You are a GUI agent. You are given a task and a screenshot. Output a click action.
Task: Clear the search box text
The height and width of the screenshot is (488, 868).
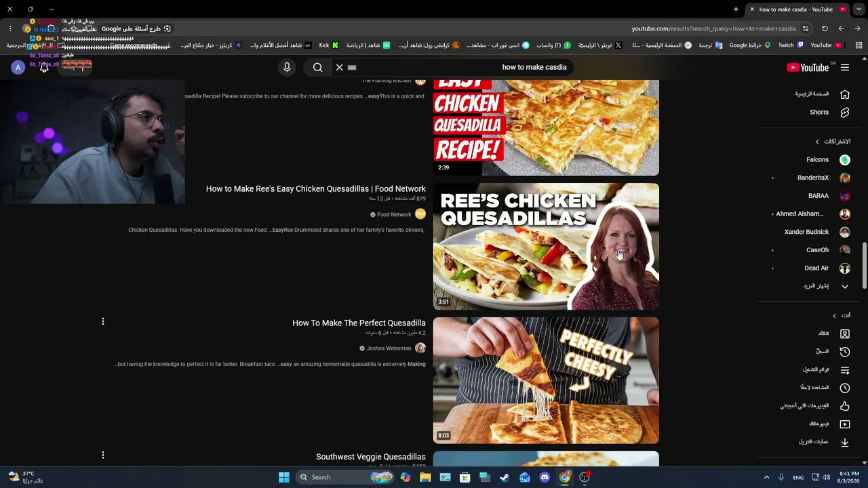tap(340, 67)
